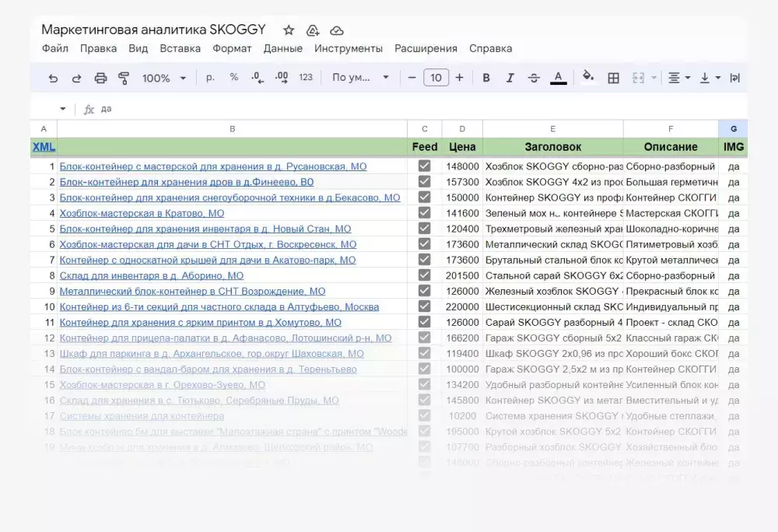Toggle bold formatting
This screenshot has width=778, height=532.
[486, 78]
